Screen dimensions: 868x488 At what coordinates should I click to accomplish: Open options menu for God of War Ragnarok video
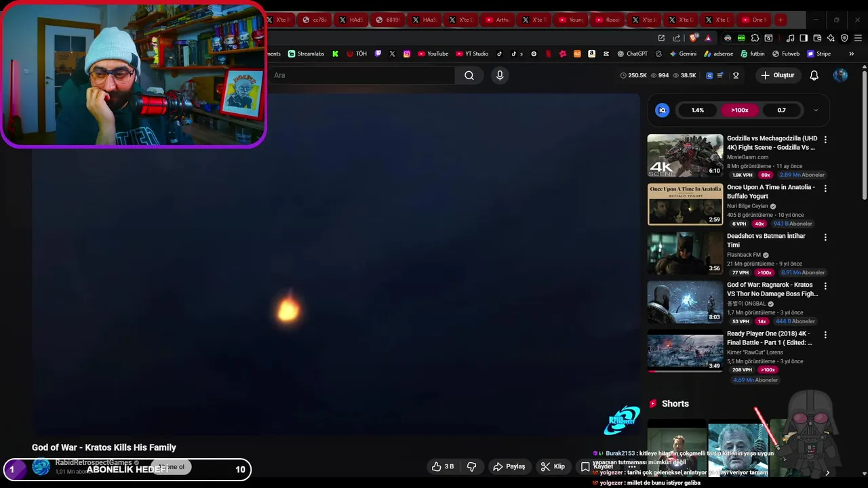point(825,286)
